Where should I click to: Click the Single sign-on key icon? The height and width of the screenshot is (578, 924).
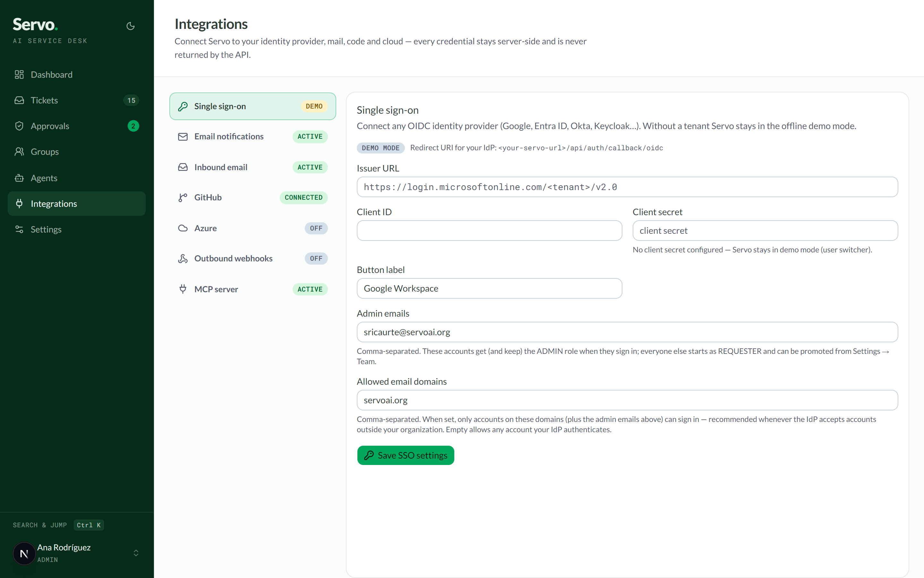[x=183, y=106]
